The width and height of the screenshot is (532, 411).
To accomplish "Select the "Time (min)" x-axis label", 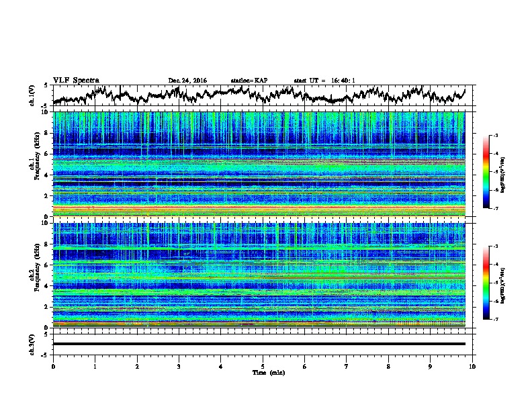I will click(269, 373).
